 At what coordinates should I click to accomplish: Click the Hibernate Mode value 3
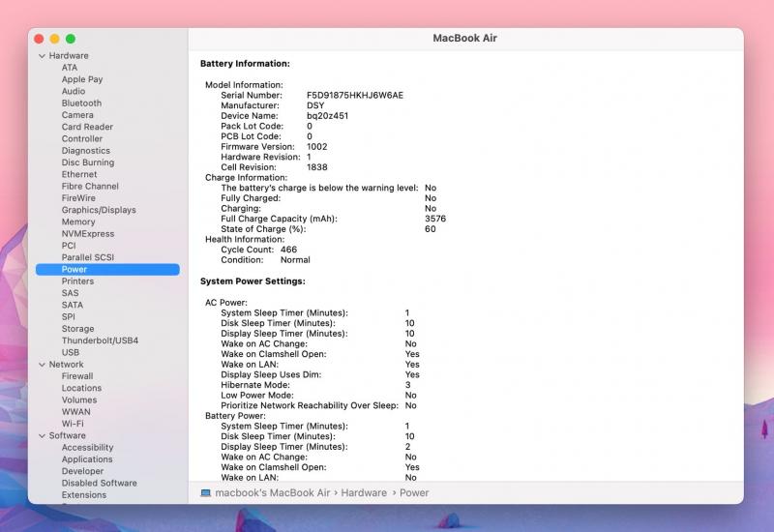[x=407, y=385]
